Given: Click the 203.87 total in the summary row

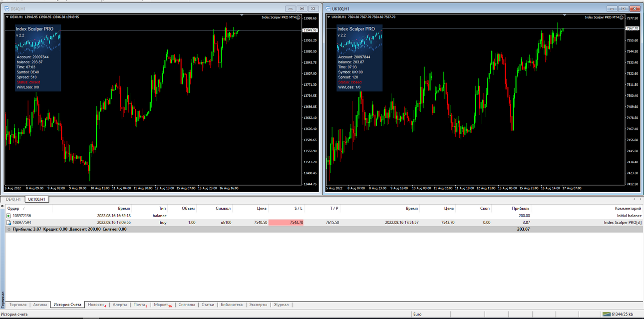Looking at the screenshot, I should [523, 229].
